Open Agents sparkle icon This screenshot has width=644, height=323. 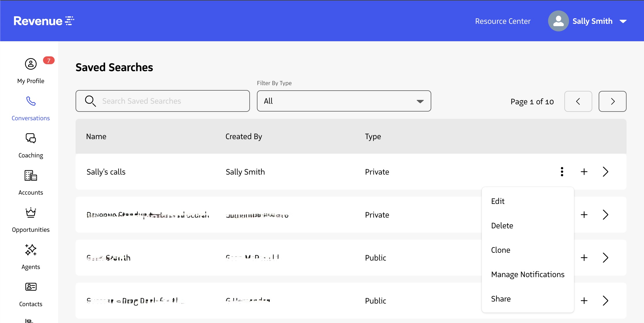31,250
